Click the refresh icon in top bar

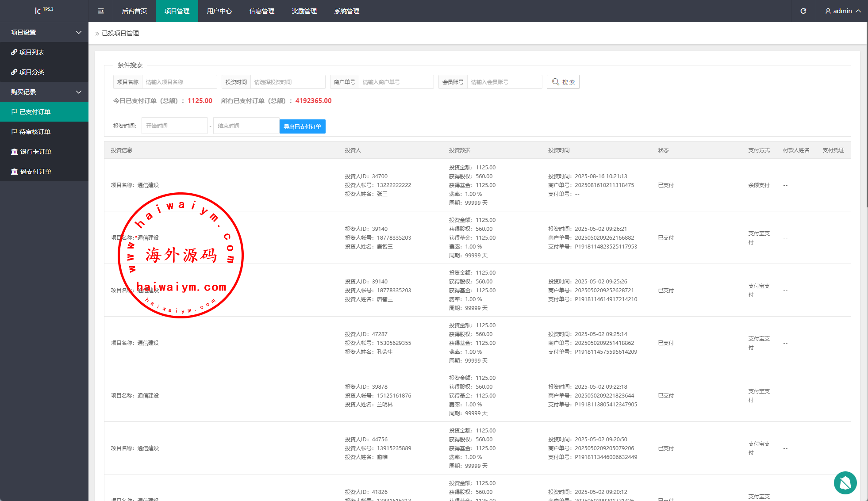pos(803,11)
